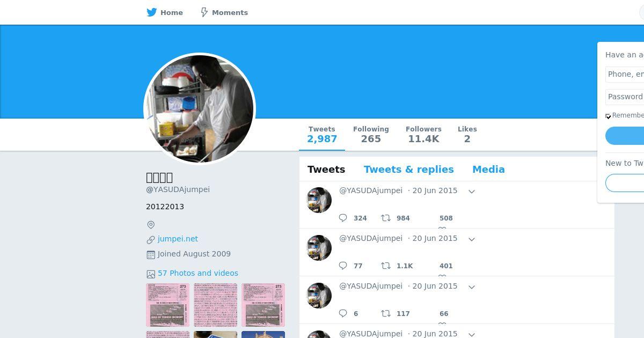Screen dimensions: 644x338
Task: Switch to the Media tab
Action: click(x=488, y=169)
